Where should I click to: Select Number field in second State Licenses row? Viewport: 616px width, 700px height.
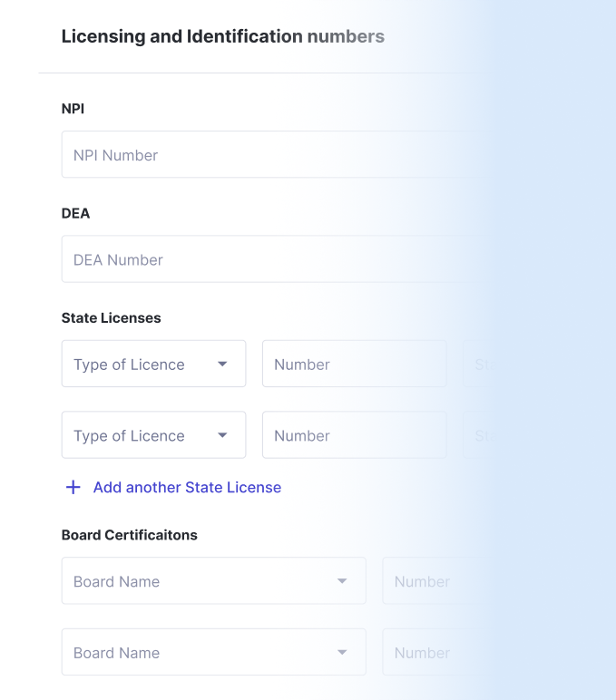tap(354, 435)
